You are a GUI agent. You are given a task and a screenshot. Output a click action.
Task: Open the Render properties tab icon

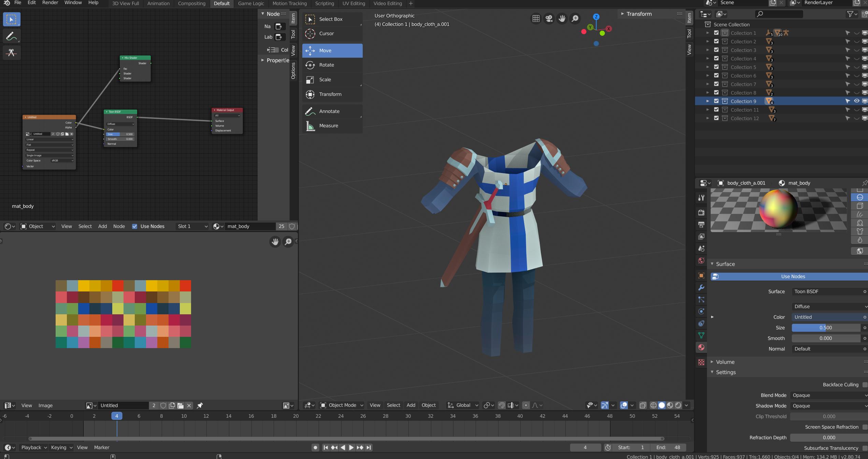701,213
